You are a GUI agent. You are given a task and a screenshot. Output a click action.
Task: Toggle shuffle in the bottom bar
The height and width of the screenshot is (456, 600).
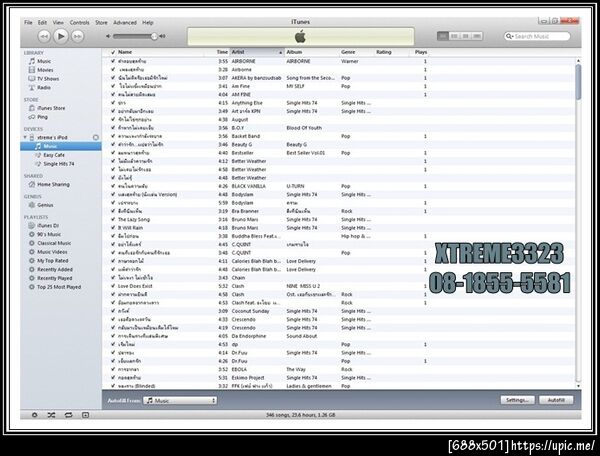click(x=51, y=415)
